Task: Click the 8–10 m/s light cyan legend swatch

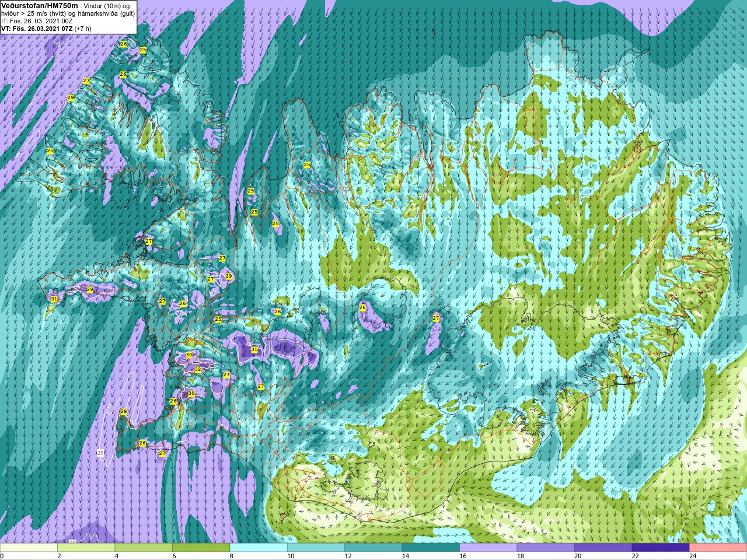Action: coord(259,548)
